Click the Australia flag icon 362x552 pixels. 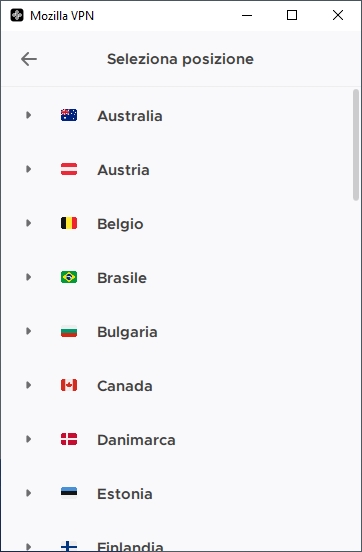(x=69, y=115)
